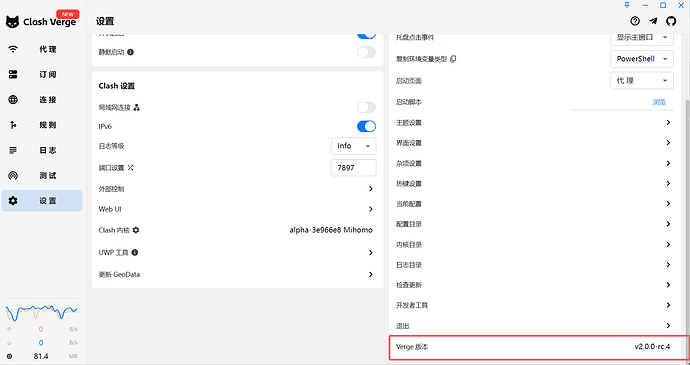Open the 日志目录 row
The image size is (690, 365).
pos(534,265)
